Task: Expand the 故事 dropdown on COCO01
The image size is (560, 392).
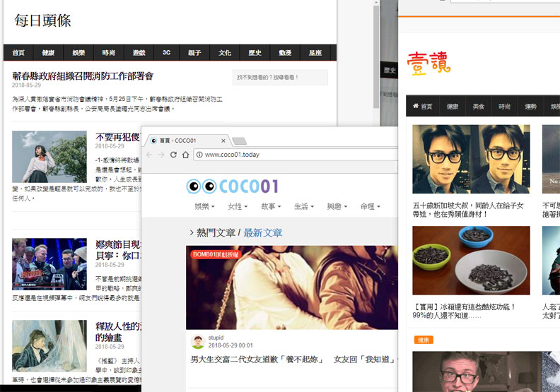Action: coord(271,206)
